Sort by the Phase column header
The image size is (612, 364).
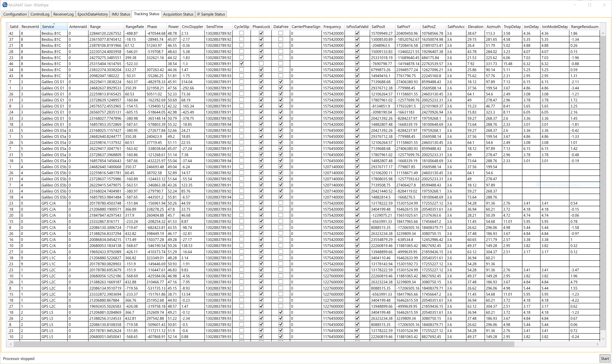156,27
